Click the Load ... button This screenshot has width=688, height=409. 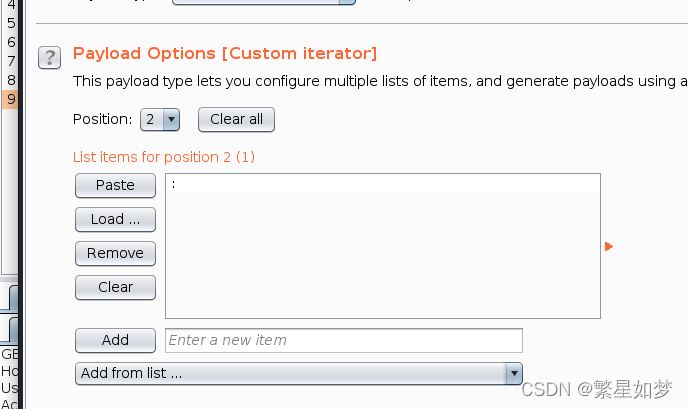click(x=115, y=219)
